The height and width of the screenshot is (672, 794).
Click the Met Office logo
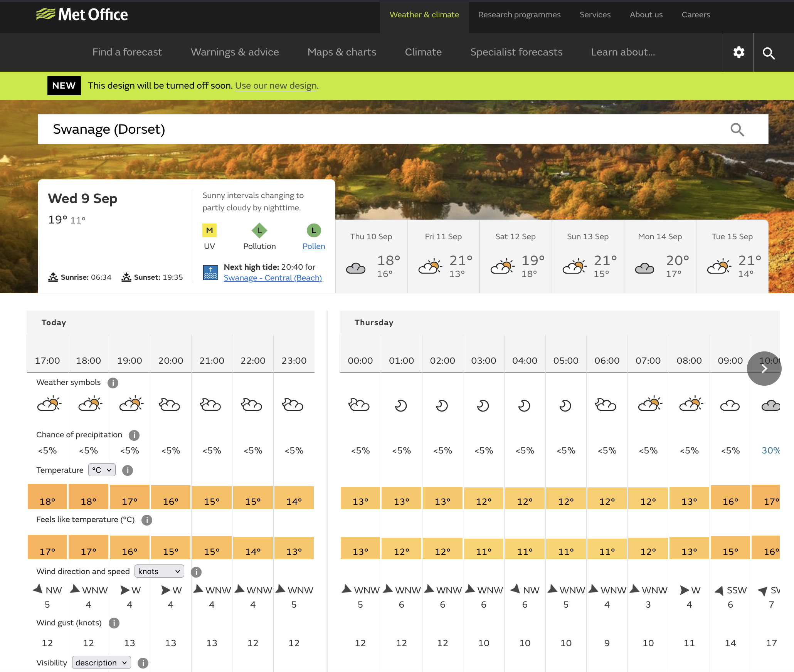click(82, 15)
